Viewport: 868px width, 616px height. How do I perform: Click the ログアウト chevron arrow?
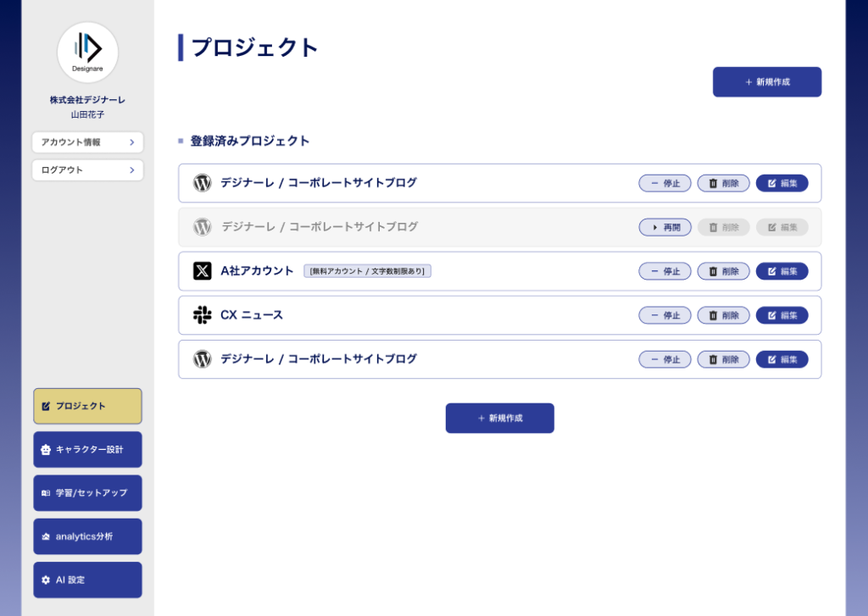(x=131, y=170)
